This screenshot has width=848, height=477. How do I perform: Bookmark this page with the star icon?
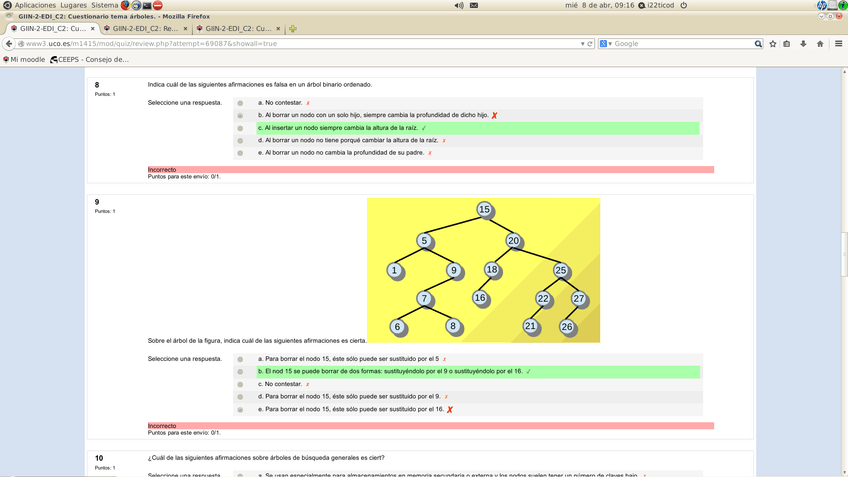click(773, 44)
